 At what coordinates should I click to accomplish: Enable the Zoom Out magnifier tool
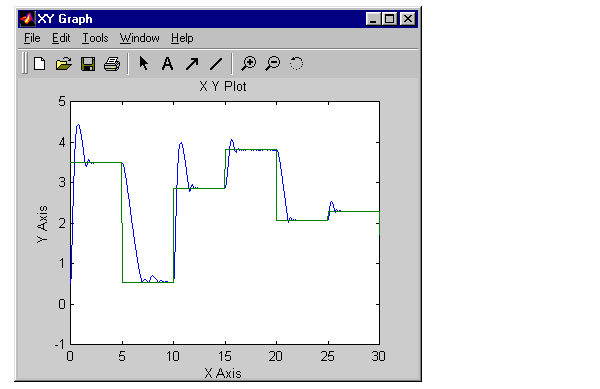pos(273,63)
